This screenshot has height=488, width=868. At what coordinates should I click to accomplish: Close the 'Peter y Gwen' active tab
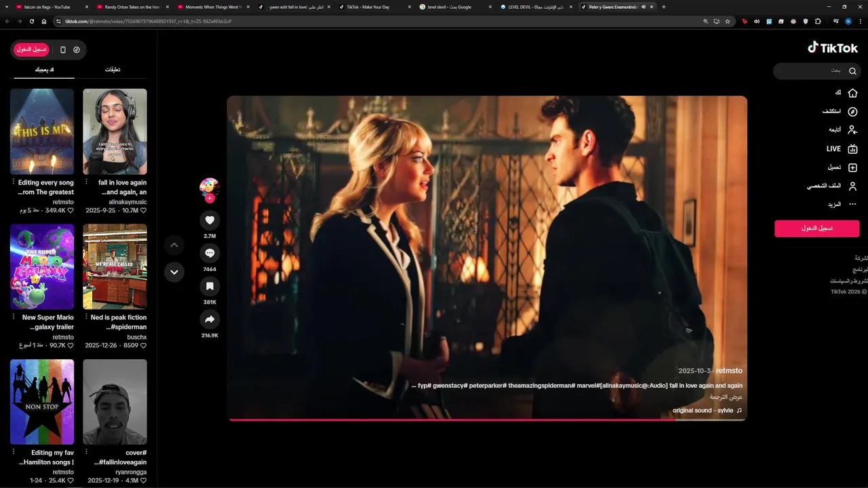tap(652, 7)
